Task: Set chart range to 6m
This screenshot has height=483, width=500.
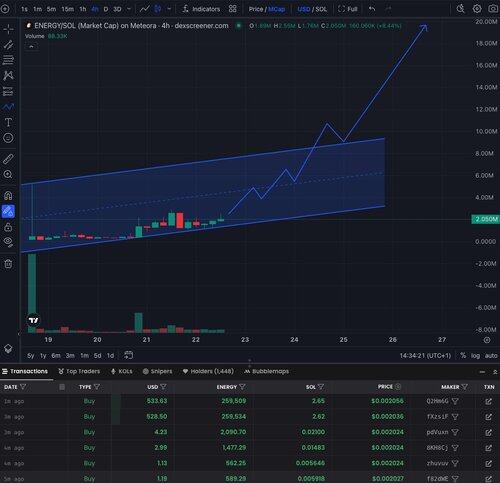Action: [56, 356]
